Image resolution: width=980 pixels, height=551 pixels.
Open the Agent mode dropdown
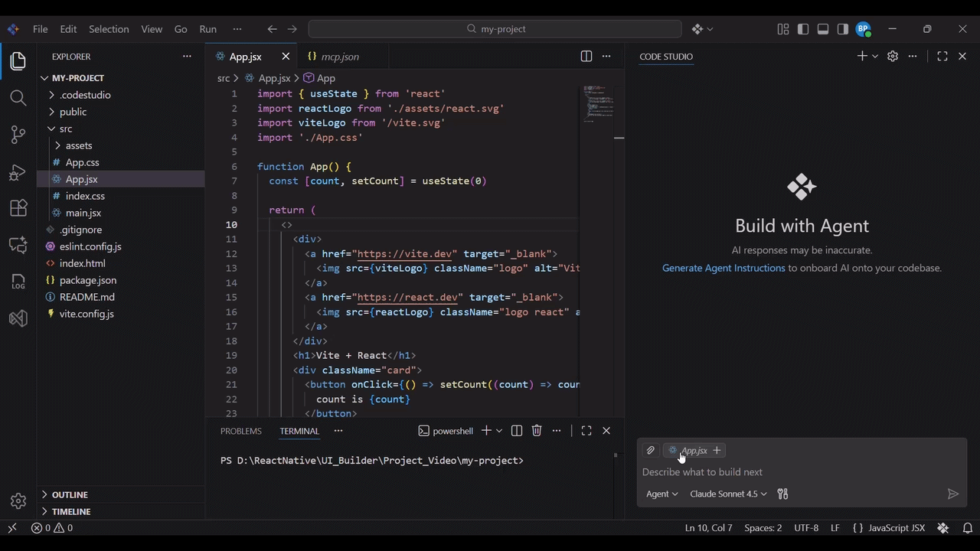(x=660, y=494)
